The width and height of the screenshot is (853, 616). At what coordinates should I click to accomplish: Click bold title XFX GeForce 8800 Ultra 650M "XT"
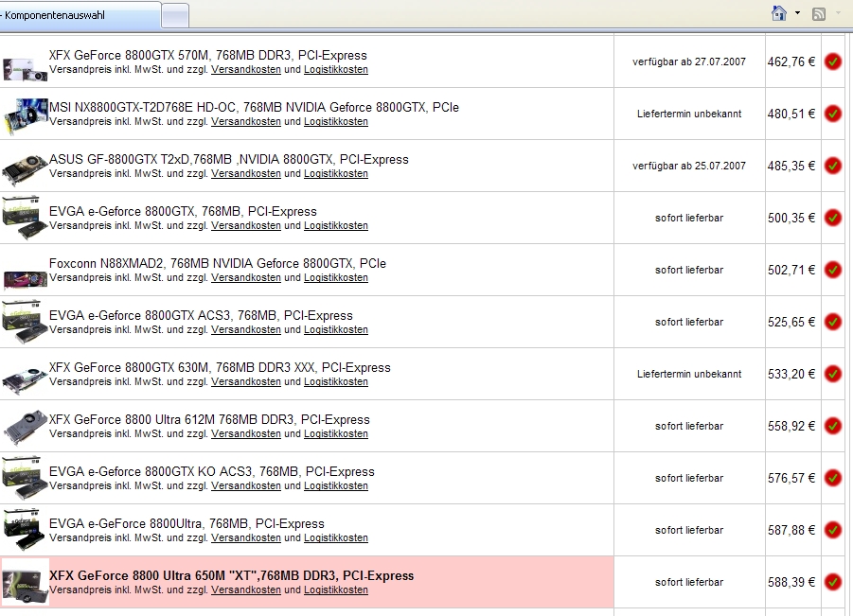[232, 575]
